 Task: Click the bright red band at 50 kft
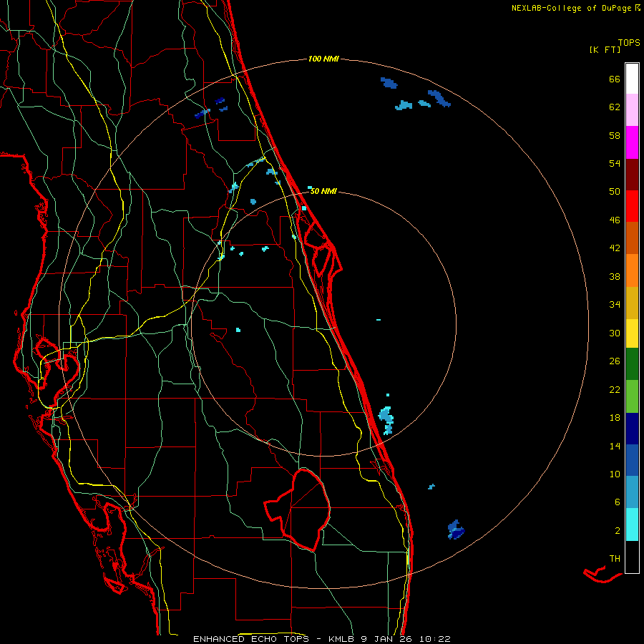tap(632, 206)
